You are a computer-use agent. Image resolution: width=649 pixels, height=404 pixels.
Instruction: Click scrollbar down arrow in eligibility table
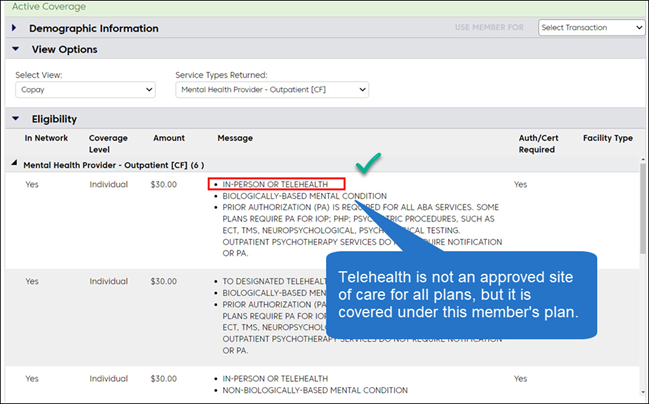pyautogui.click(x=643, y=392)
